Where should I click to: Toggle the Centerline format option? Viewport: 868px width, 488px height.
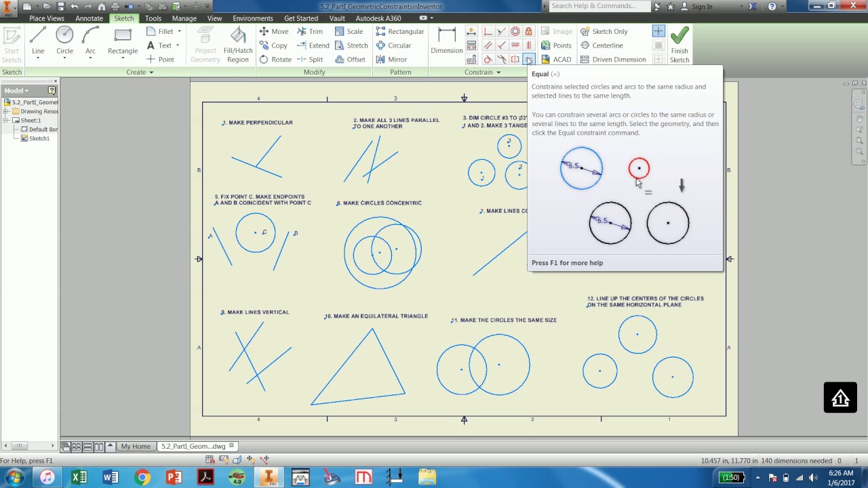(x=601, y=45)
